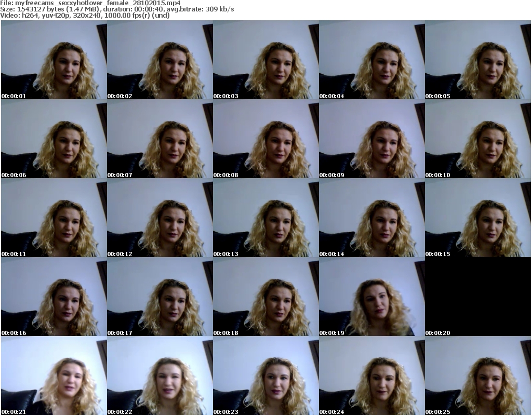Click the thumbnail frame stamped 00:00:17
532x415 pixels.
tap(160, 297)
